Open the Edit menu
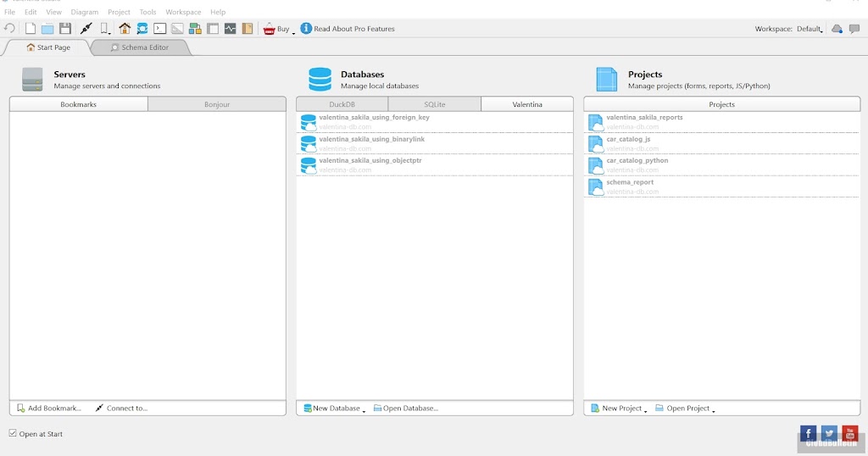This screenshot has height=456, width=868. point(31,12)
